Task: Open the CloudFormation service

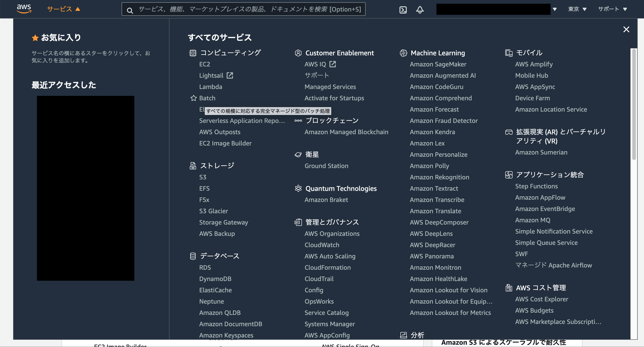Action: (x=327, y=267)
